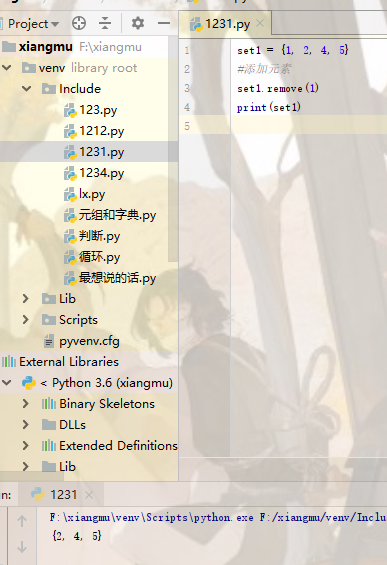Screen dimensions: 387x565
Task: Select 最想说的话.py file
Action: [117, 278]
